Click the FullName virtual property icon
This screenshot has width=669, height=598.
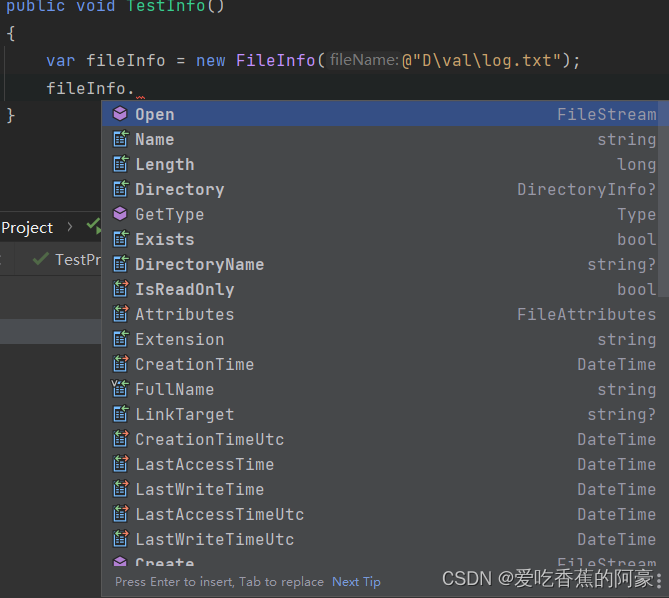[x=120, y=389]
